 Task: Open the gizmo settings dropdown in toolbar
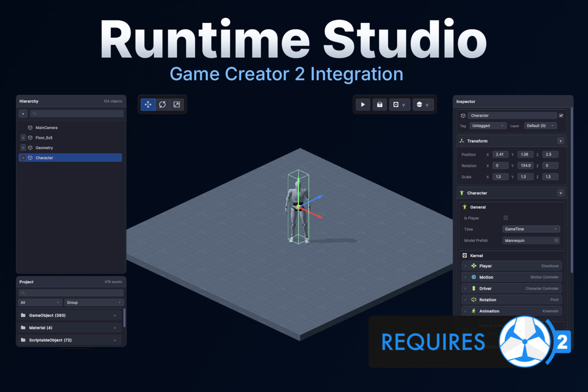(400, 105)
